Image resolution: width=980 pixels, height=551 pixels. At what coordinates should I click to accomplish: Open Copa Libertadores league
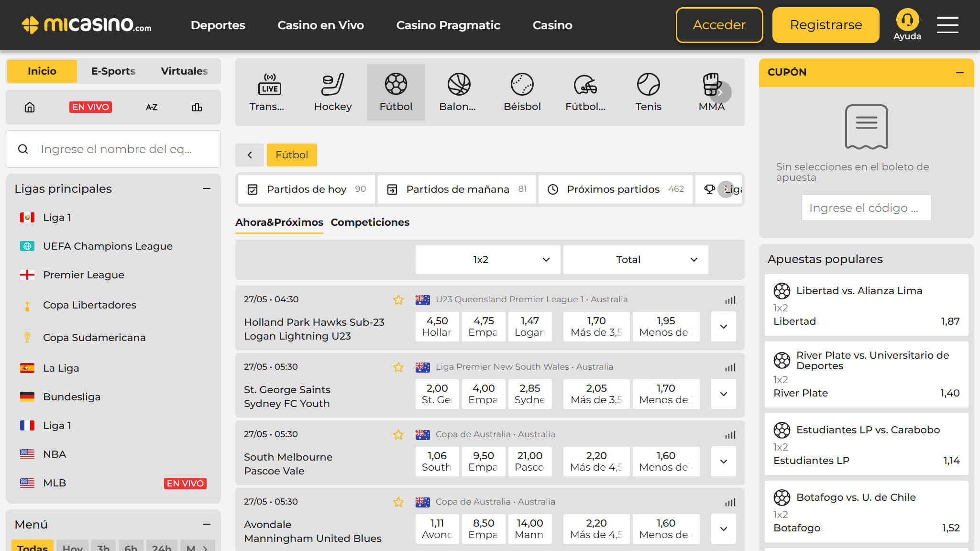pos(89,305)
